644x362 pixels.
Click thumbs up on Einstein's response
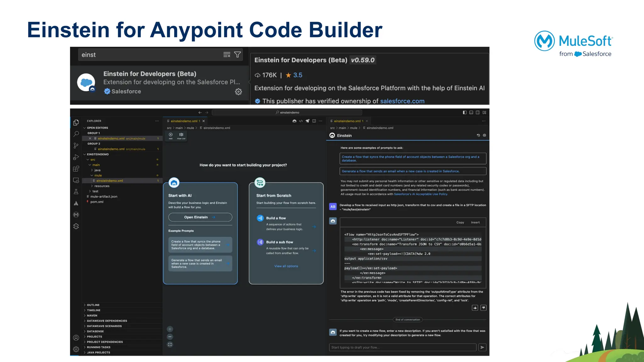[x=475, y=308]
